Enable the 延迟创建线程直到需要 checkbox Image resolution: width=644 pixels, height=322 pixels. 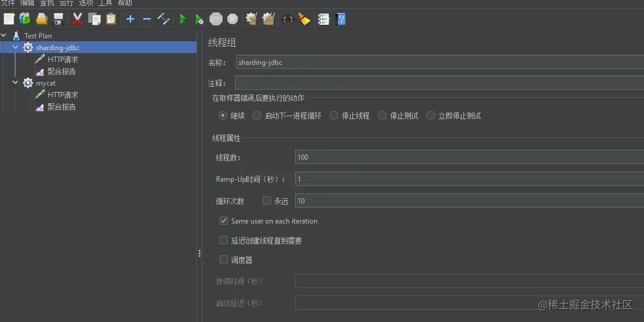click(x=224, y=240)
